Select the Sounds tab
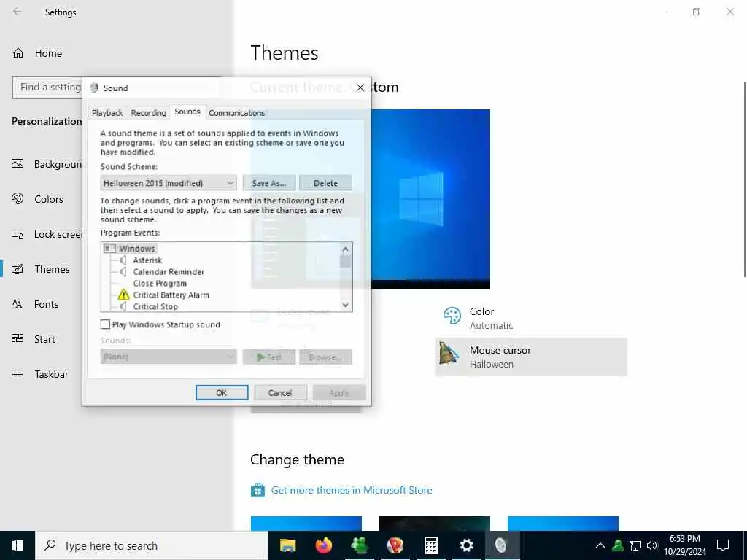 coord(187,112)
